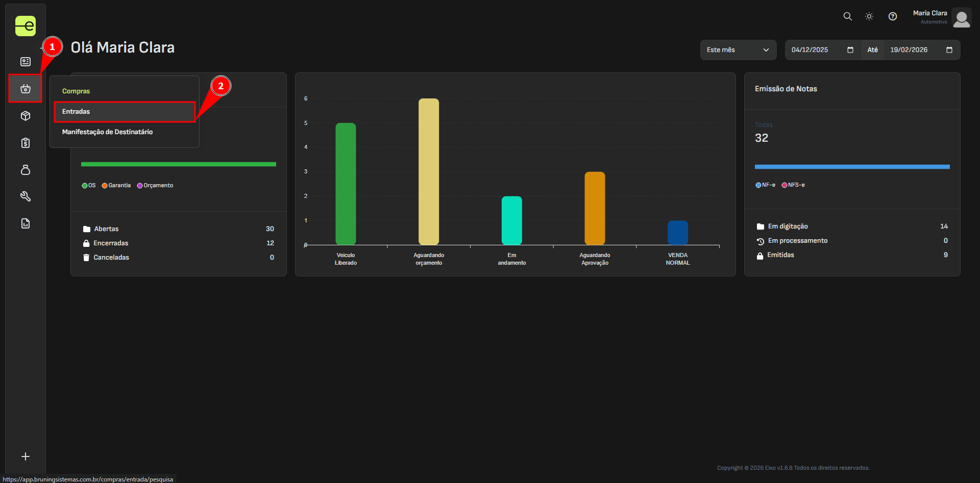Open the start date calendar picker

[850, 50]
